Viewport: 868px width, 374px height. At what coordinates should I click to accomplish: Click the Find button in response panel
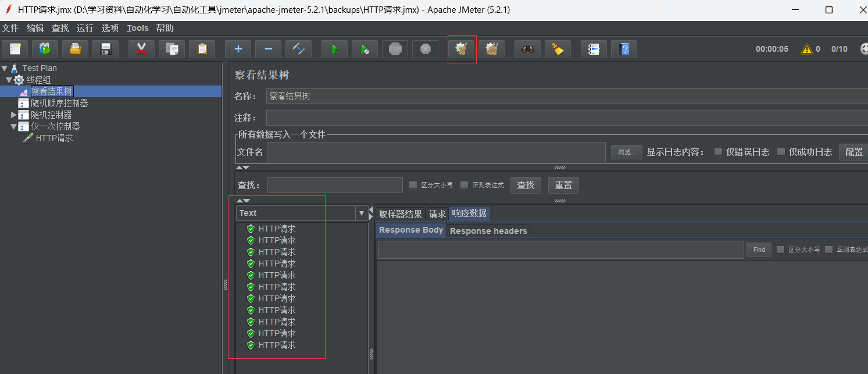point(759,250)
